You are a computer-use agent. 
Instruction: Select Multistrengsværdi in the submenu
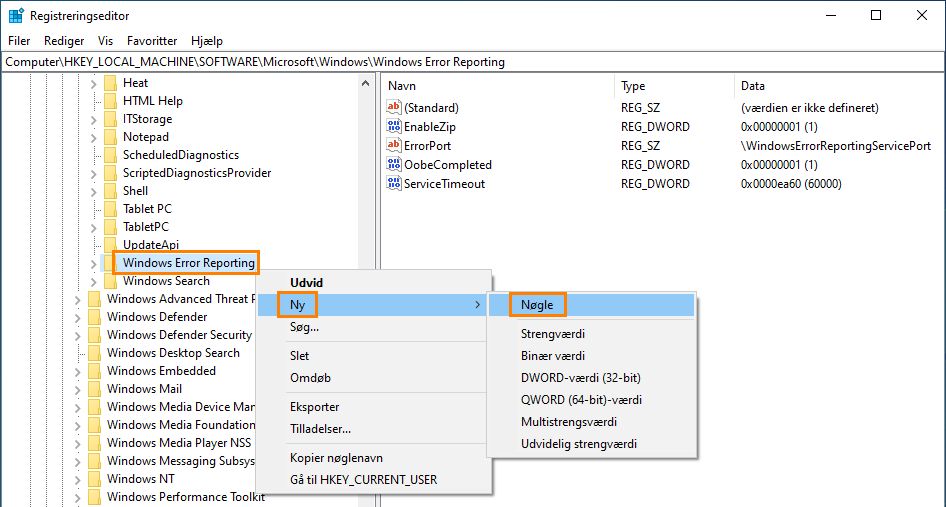[x=591, y=422]
